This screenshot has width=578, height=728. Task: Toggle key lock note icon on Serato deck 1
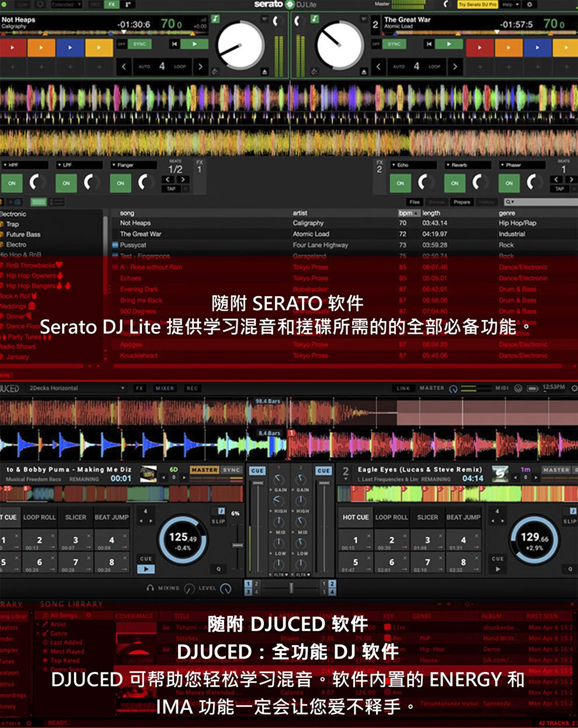[215, 19]
